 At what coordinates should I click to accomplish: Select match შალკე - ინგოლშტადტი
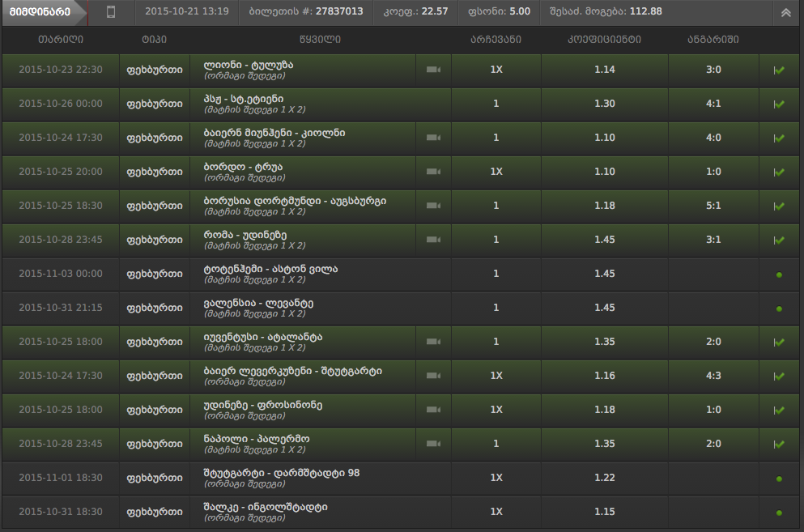click(266, 507)
